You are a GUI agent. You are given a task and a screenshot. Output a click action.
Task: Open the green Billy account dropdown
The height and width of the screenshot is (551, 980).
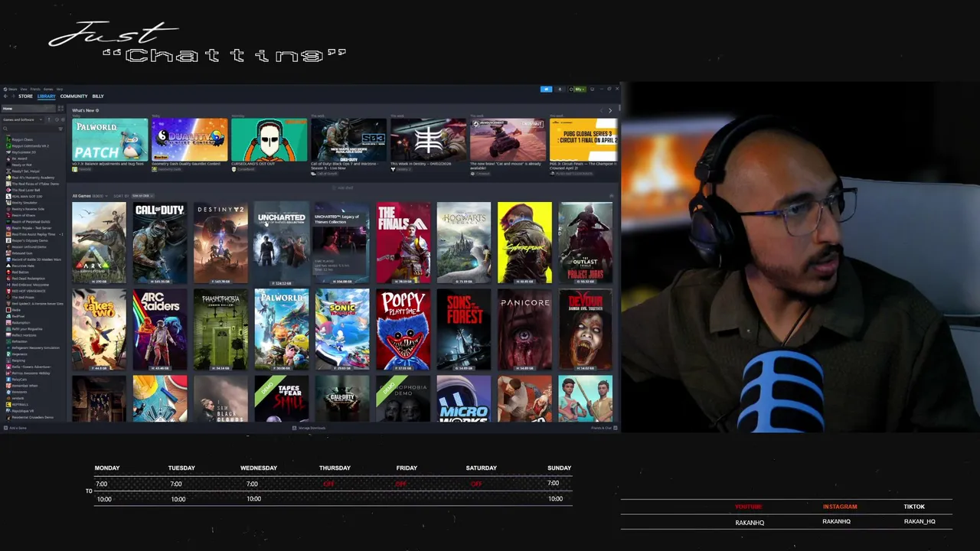point(580,90)
